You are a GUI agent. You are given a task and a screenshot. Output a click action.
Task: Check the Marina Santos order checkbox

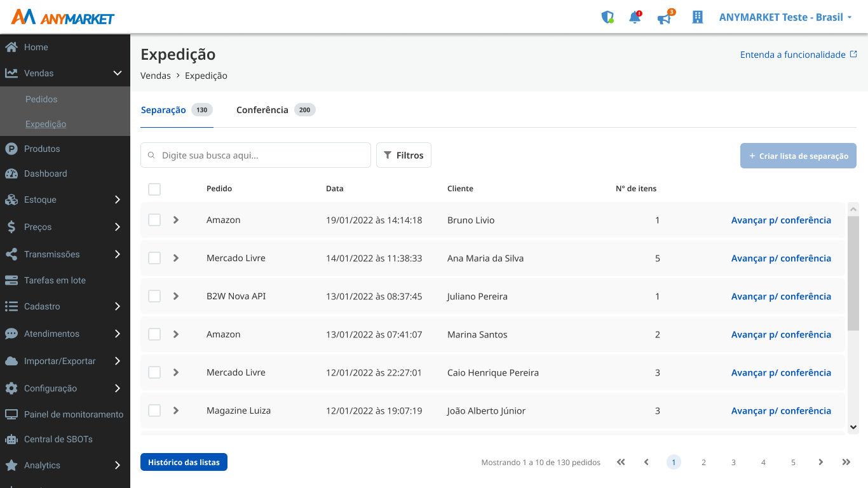pos(154,334)
